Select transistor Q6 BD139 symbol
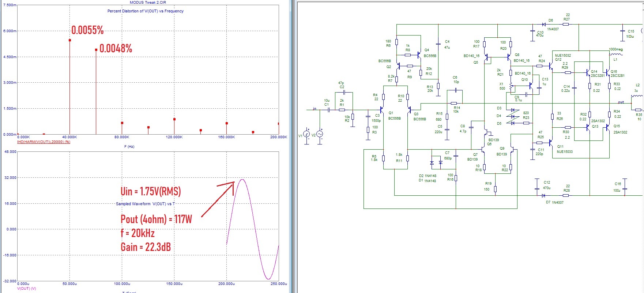The height and width of the screenshot is (293, 644). [486, 132]
